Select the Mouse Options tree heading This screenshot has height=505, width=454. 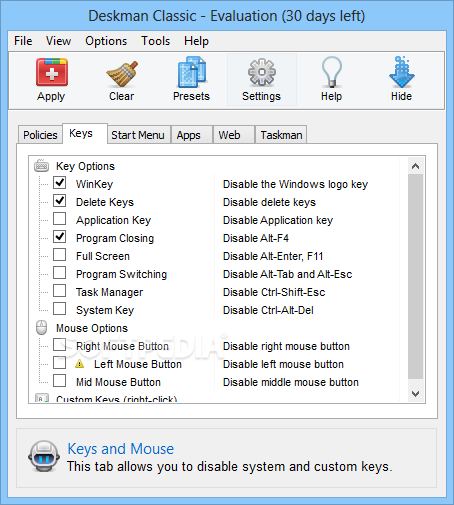(x=92, y=328)
